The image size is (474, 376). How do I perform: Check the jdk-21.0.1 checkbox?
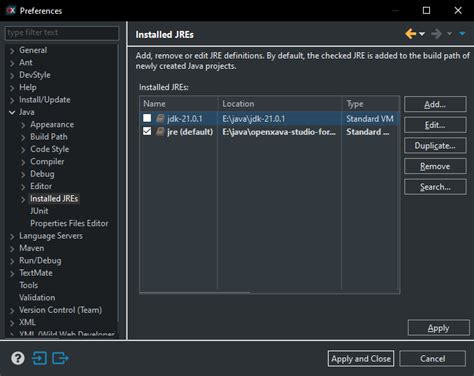(x=147, y=118)
